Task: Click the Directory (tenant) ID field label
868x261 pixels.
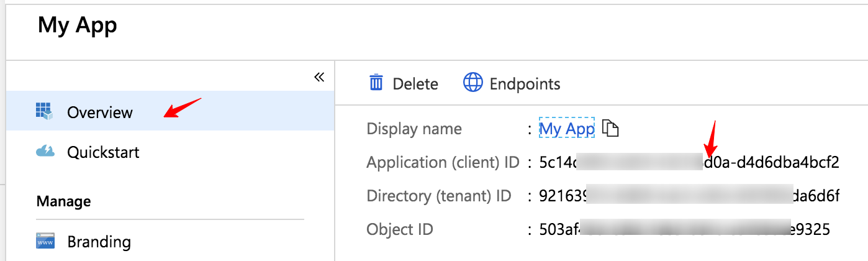Action: [x=439, y=196]
